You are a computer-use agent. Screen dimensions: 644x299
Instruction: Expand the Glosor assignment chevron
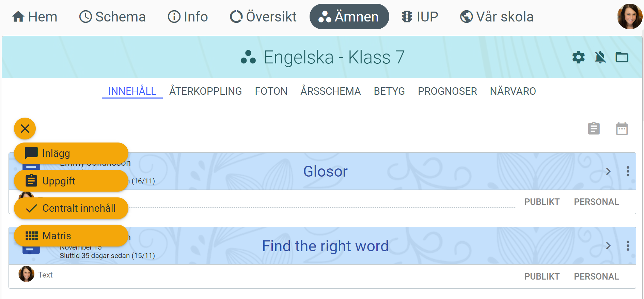click(x=608, y=171)
